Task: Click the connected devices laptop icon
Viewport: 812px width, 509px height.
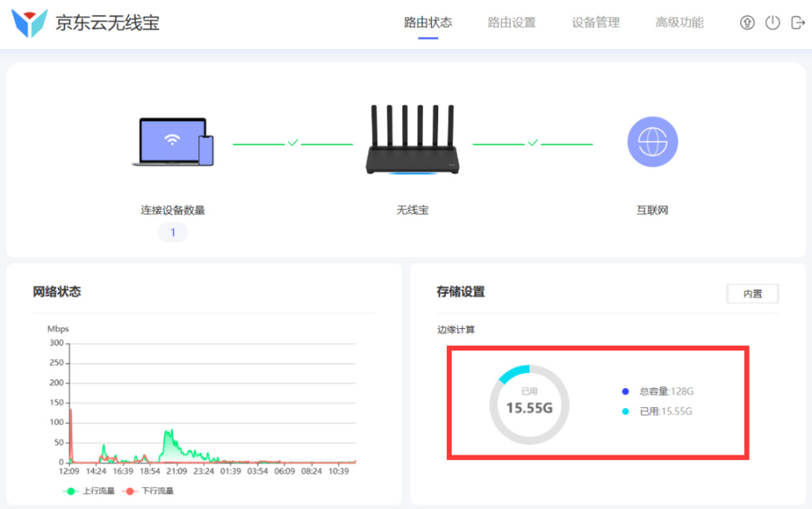Action: click(173, 142)
